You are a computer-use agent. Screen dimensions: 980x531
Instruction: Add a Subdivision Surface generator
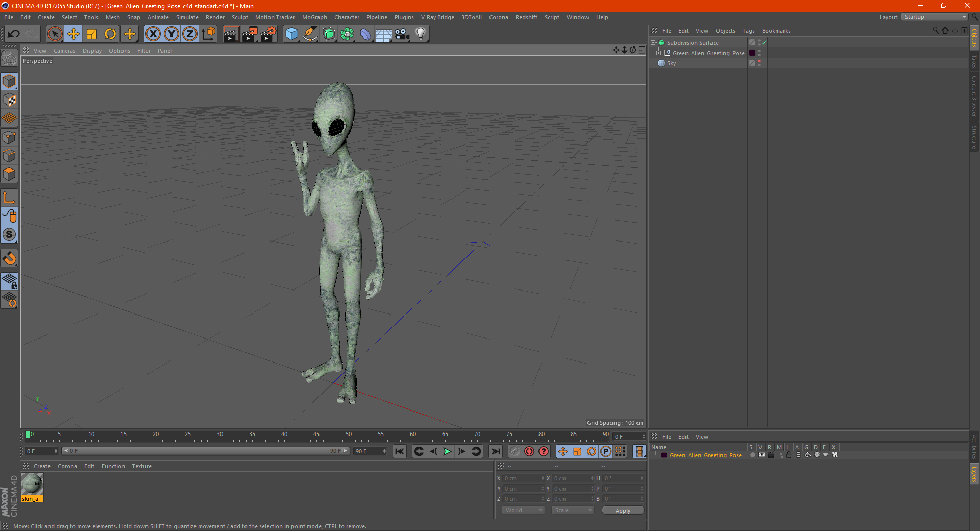click(329, 34)
